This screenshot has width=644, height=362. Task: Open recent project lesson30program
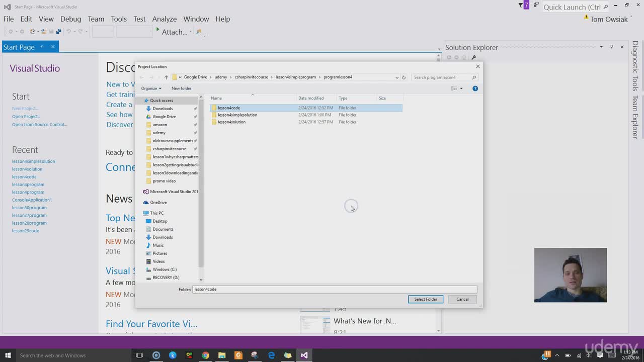(29, 208)
